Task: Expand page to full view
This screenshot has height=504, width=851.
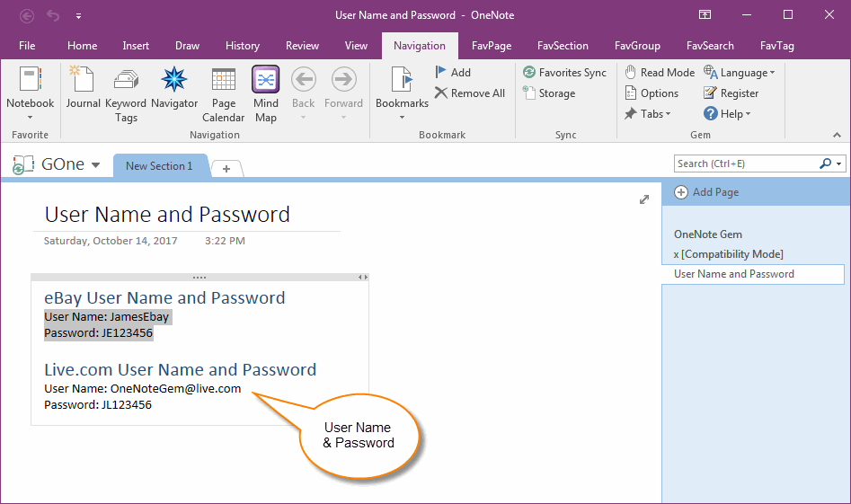Action: [643, 199]
